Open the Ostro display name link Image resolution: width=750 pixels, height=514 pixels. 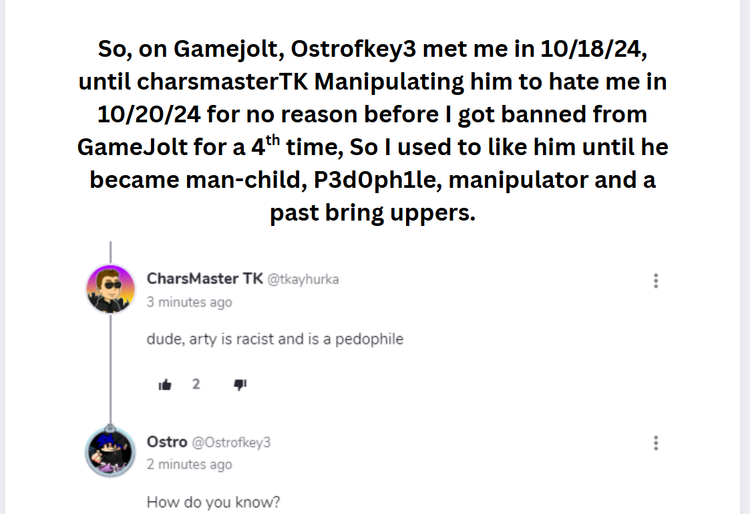(x=166, y=441)
